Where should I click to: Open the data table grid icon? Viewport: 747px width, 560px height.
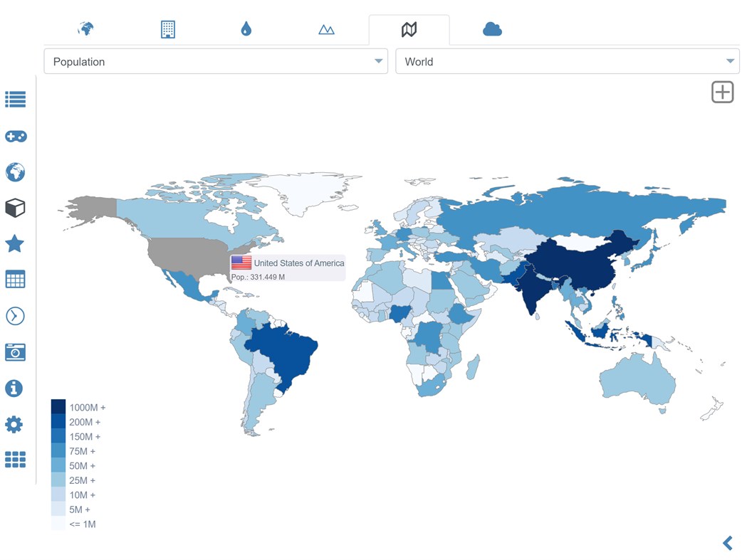(x=15, y=279)
